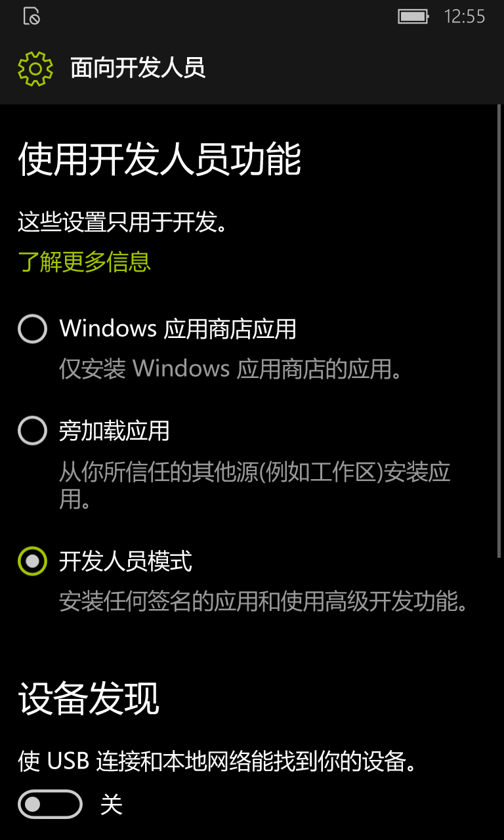Click the 从你所信任的其他源 description text
The image size is (504, 840).
click(x=255, y=485)
